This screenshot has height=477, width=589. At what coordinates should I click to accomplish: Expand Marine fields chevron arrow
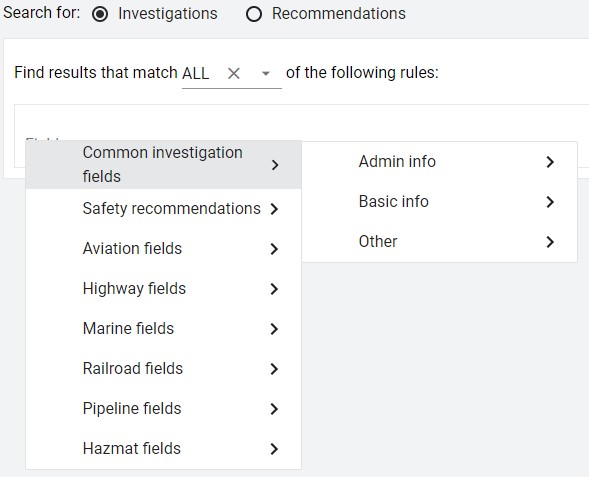point(275,329)
